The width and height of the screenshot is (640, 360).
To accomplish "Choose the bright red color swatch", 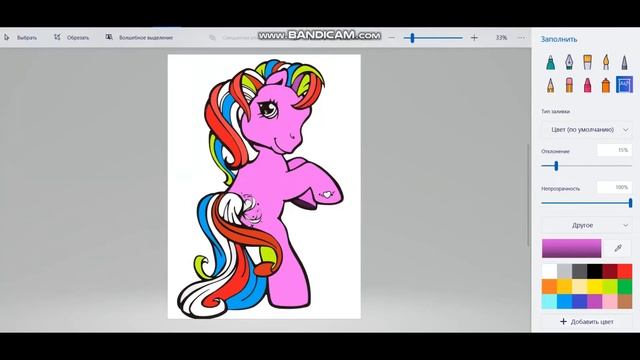I will point(624,271).
